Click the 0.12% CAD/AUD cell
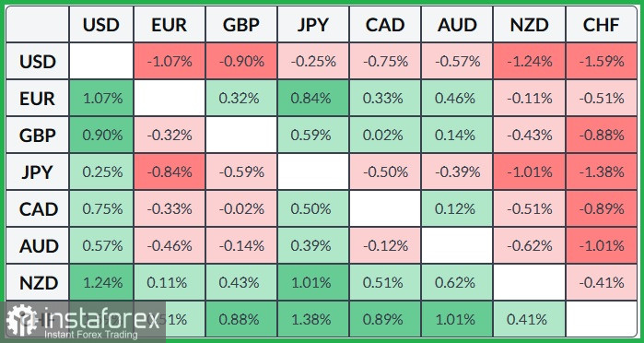Screen dimensions: 644x343 click(457, 208)
